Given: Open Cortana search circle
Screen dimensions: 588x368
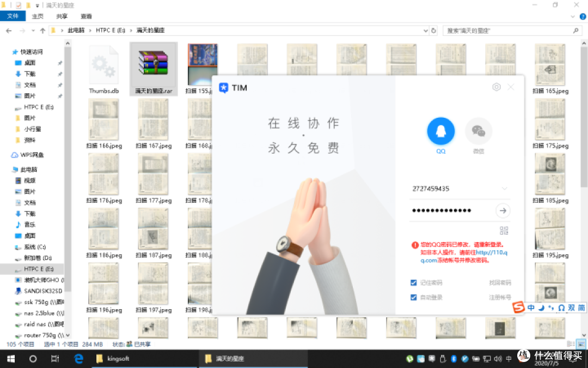Looking at the screenshot, I should (x=33, y=359).
